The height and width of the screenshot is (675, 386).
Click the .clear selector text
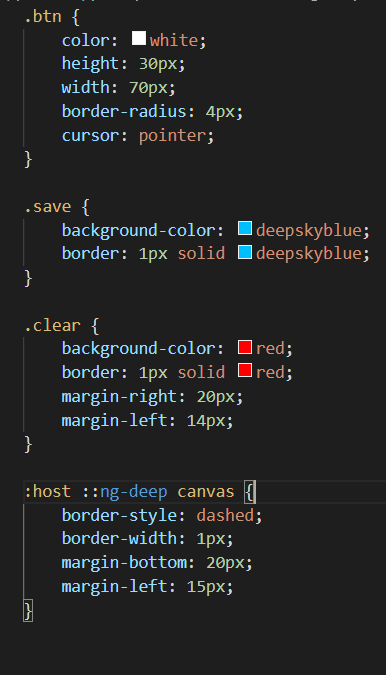click(52, 325)
